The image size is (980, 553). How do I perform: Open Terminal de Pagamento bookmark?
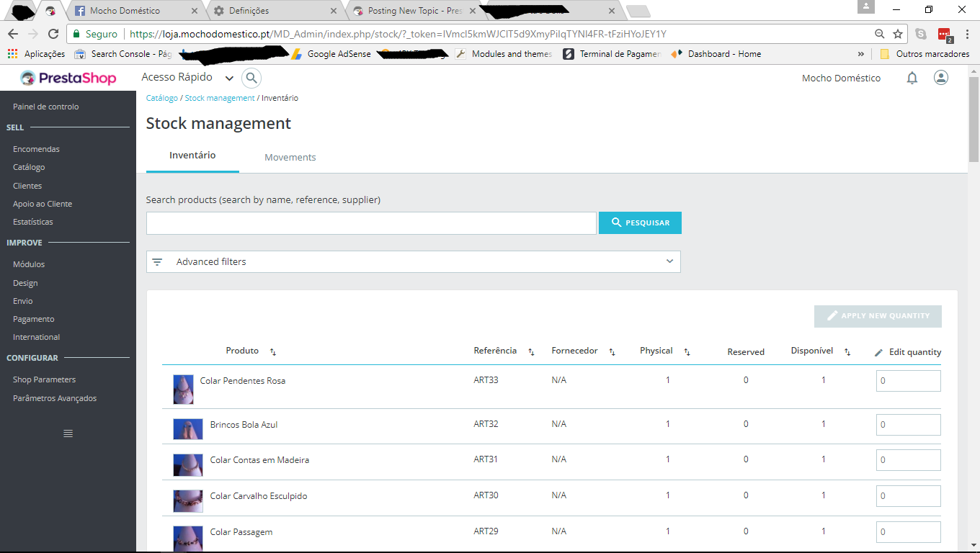point(612,54)
